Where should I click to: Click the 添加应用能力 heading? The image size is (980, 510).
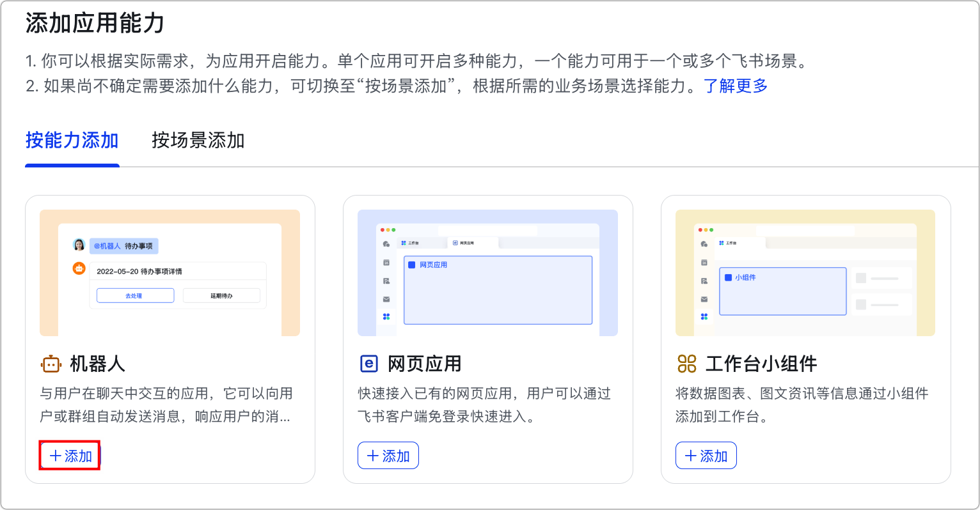[x=95, y=23]
